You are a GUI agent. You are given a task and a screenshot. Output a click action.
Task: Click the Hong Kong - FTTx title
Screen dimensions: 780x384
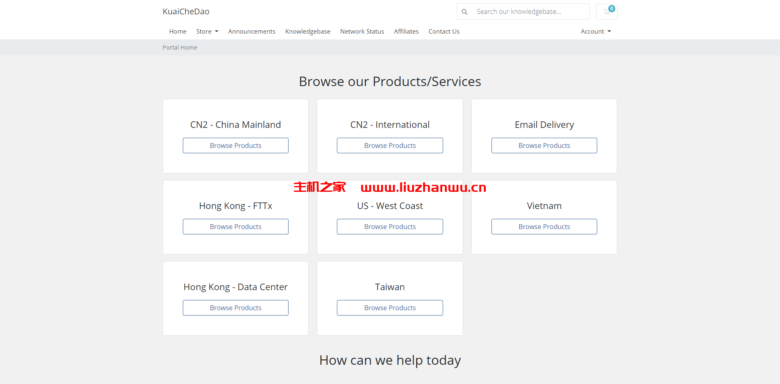pos(235,206)
